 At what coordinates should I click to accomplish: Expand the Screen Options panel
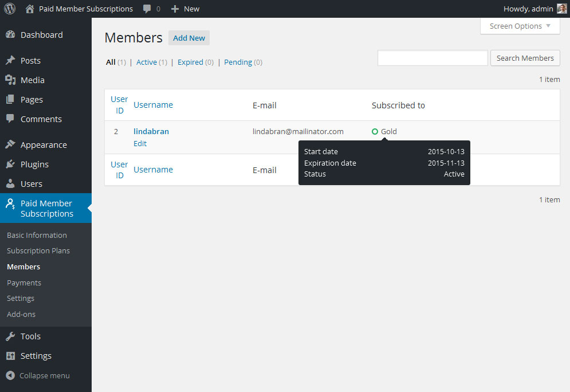520,26
